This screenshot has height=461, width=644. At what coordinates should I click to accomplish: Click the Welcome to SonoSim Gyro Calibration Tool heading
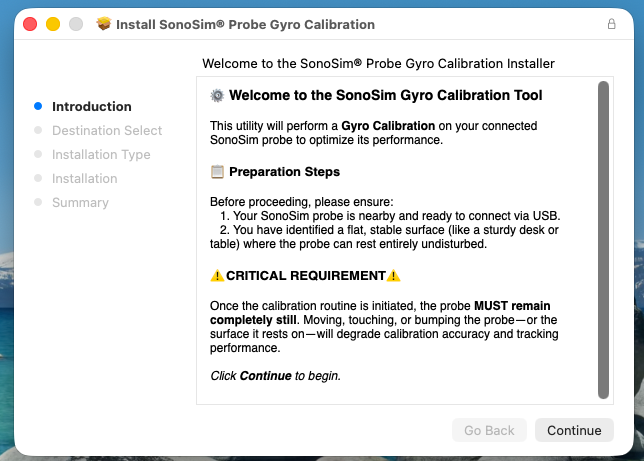(x=386, y=95)
